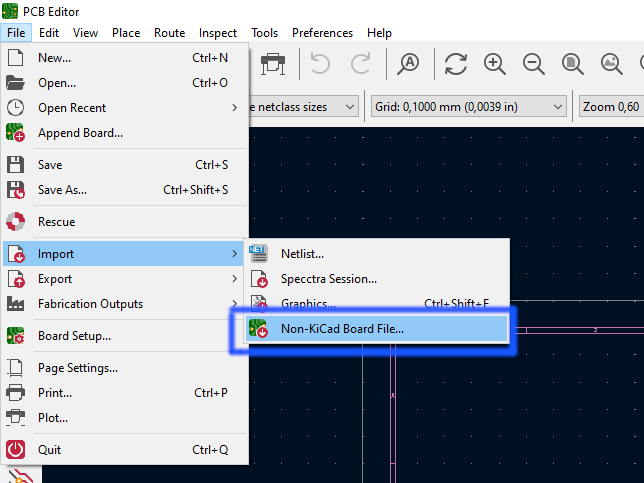Click the Non-KiCad Board File icon
The image size is (644, 483).
coord(258,329)
